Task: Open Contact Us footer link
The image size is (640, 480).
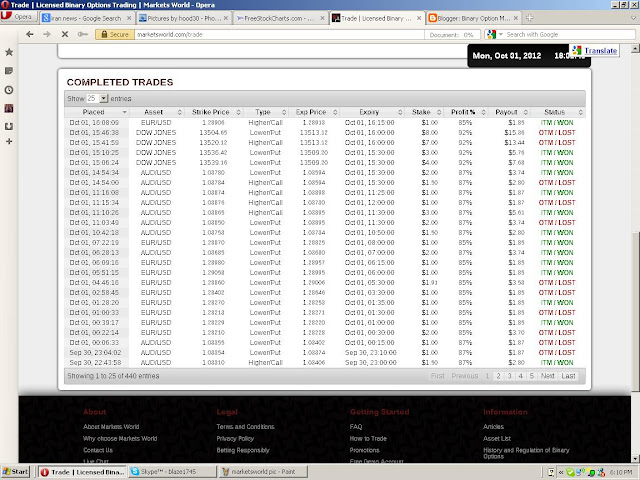Action: (98, 450)
